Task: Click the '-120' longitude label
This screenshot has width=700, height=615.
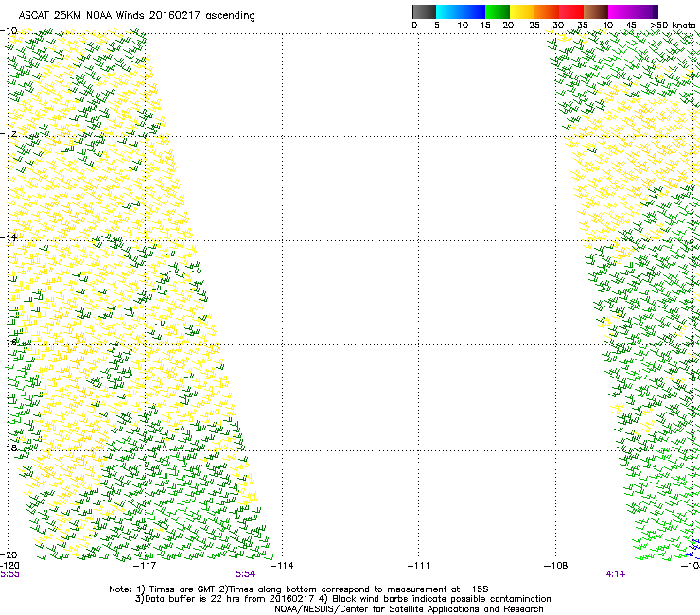Action: [x=9, y=566]
